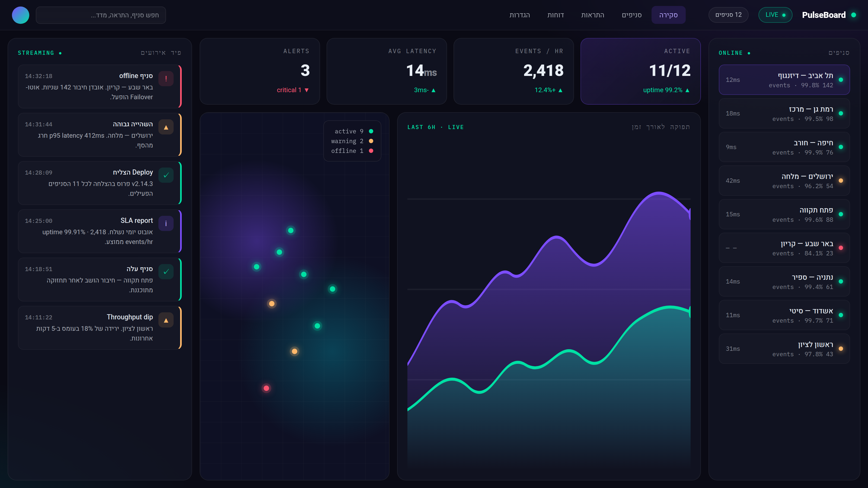The height and width of the screenshot is (488, 868).
Task: Select the נתניה — ספיר branch row
Action: tap(784, 282)
